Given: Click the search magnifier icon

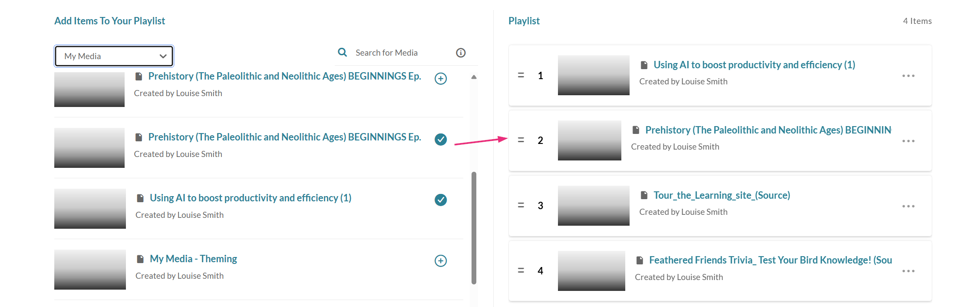Looking at the screenshot, I should (x=342, y=53).
